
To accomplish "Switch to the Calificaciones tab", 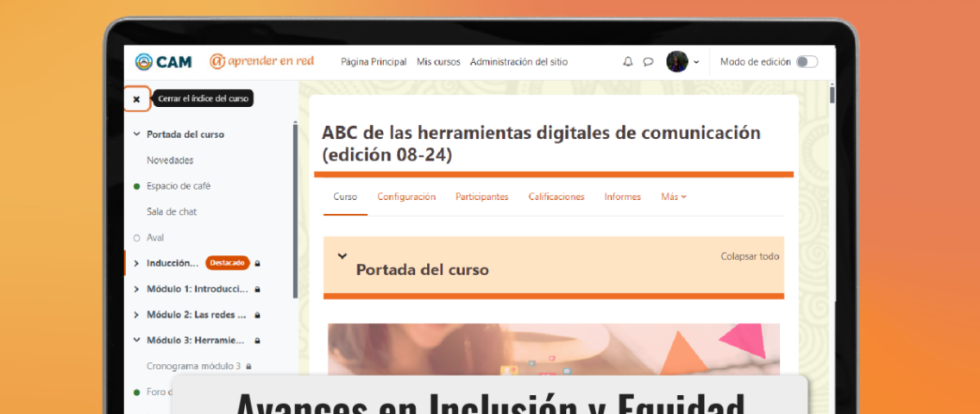I will (556, 197).
